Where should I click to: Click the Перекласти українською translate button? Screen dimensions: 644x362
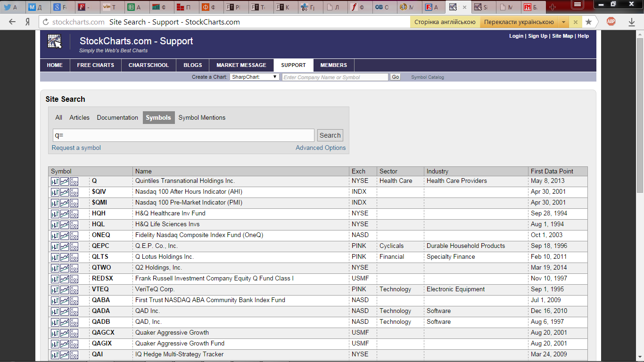pos(519,22)
